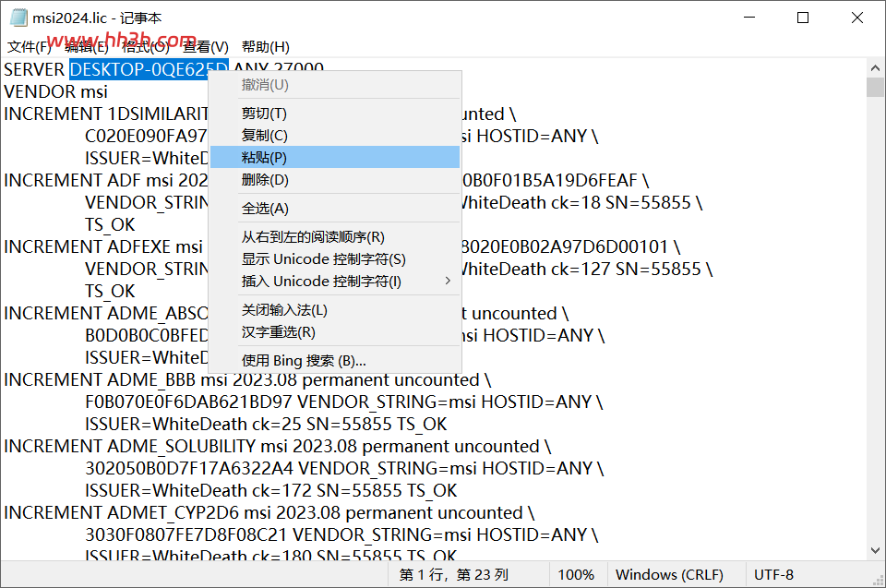Click the text INCREMENT ADME_BBB
Image resolution: width=886 pixels, height=588 pixels.
point(100,380)
